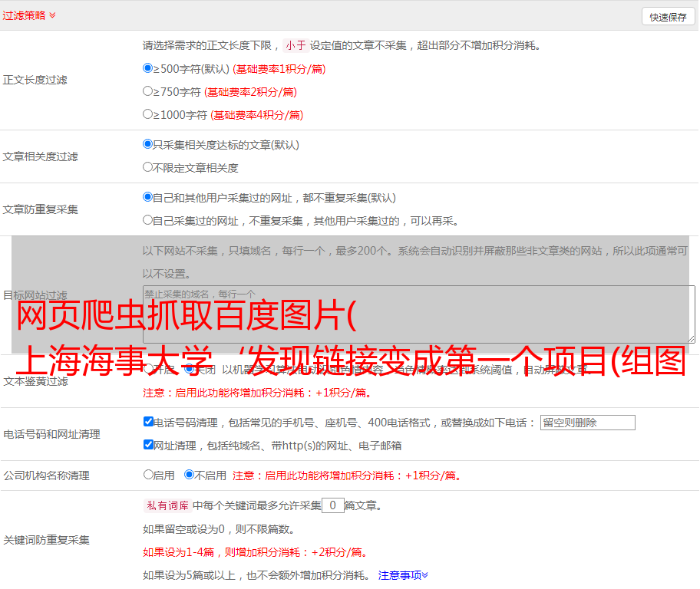Grab the domain textarea resize handle

click(x=691, y=338)
